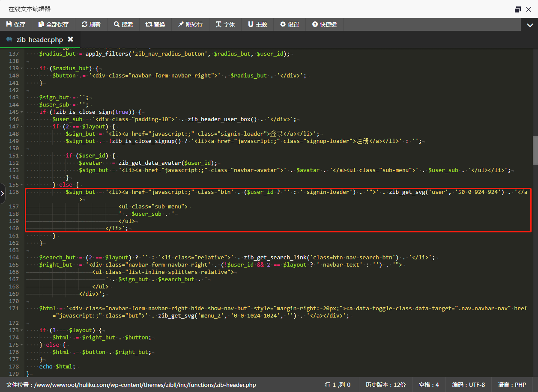The height and width of the screenshot is (392, 538).
Task: Switch to the zib-header.php tab
Action: click(39, 39)
